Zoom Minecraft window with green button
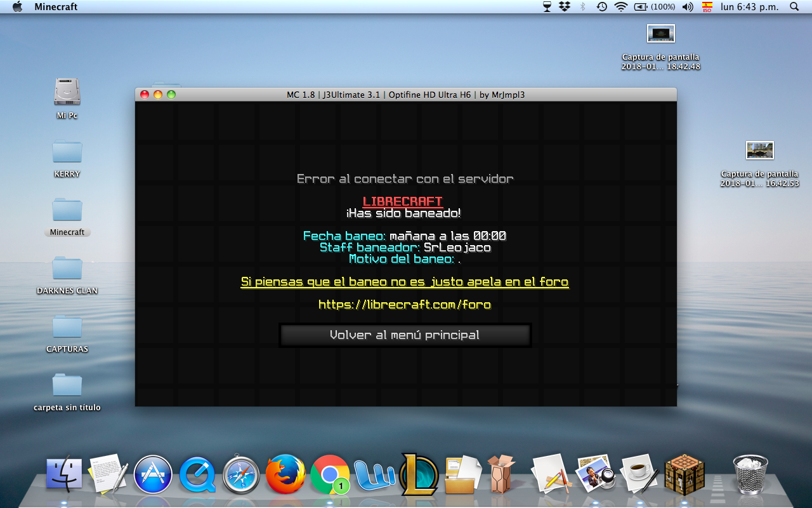This screenshot has width=812, height=508. pyautogui.click(x=171, y=95)
